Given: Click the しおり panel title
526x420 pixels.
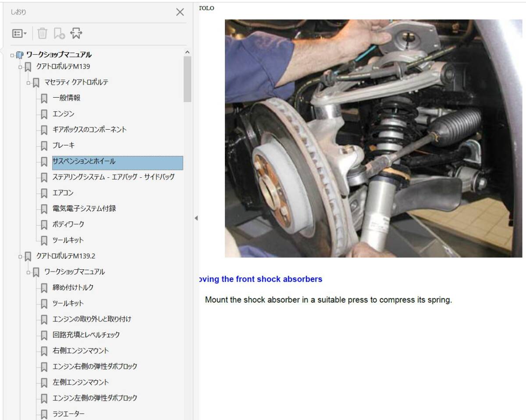Looking at the screenshot, I should coord(18,12).
